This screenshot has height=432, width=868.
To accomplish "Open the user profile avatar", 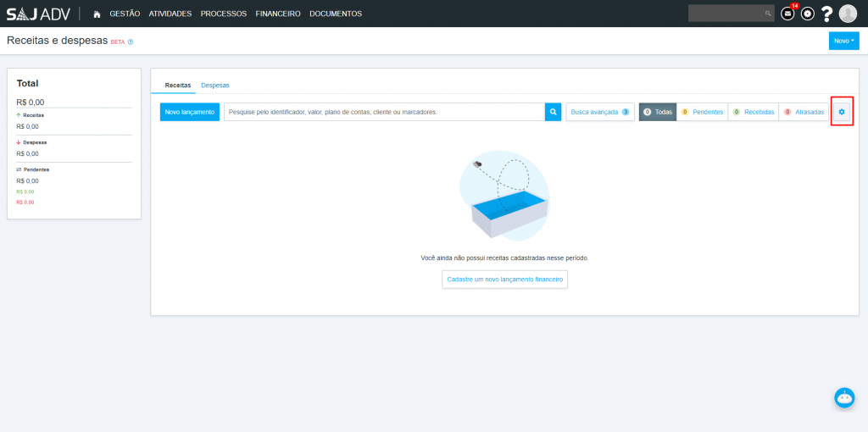I will (x=848, y=14).
